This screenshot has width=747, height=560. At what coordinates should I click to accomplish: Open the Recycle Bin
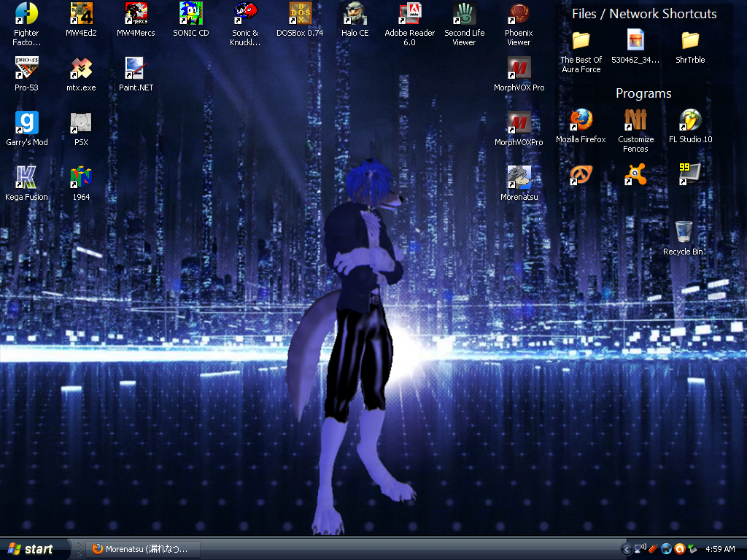(x=683, y=233)
